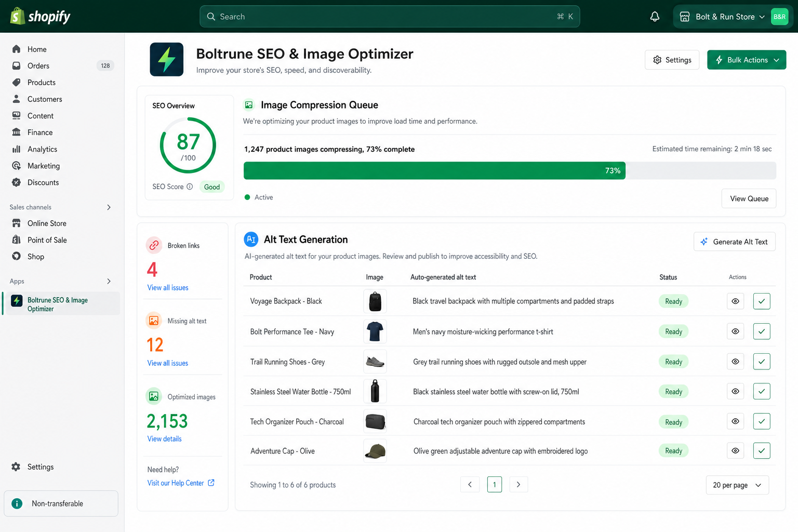This screenshot has height=532, width=798.
Task: Approve alt text for Trail Running Shoes
Action: tap(761, 362)
